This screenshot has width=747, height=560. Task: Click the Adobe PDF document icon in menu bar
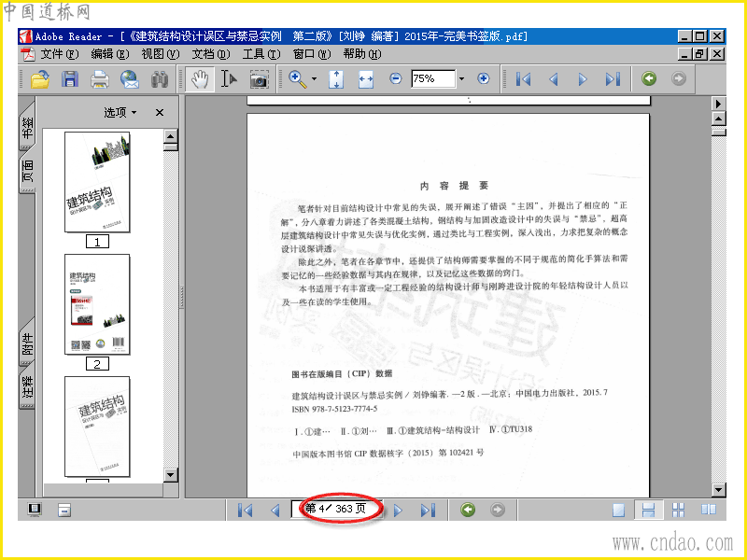28,54
